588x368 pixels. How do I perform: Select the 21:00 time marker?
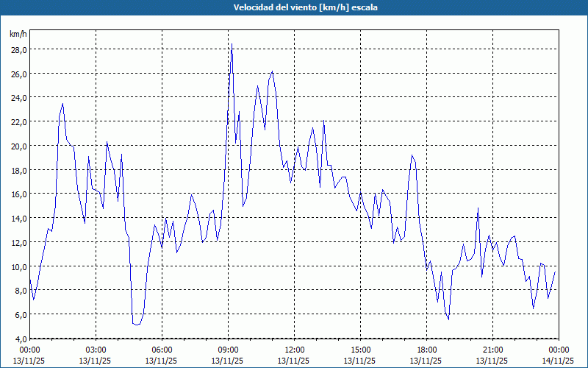[492, 350]
